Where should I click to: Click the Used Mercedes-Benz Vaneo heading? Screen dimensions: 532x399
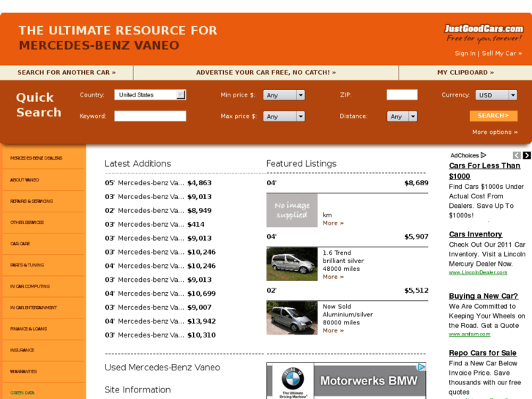(x=162, y=368)
